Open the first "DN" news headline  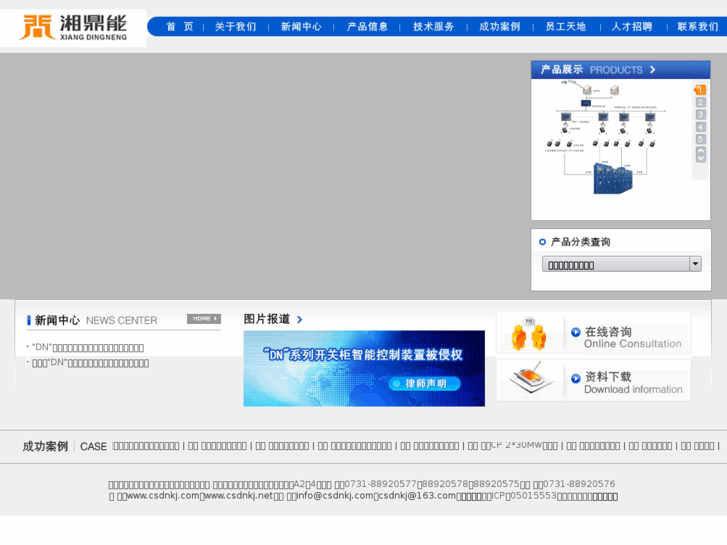[x=88, y=347]
